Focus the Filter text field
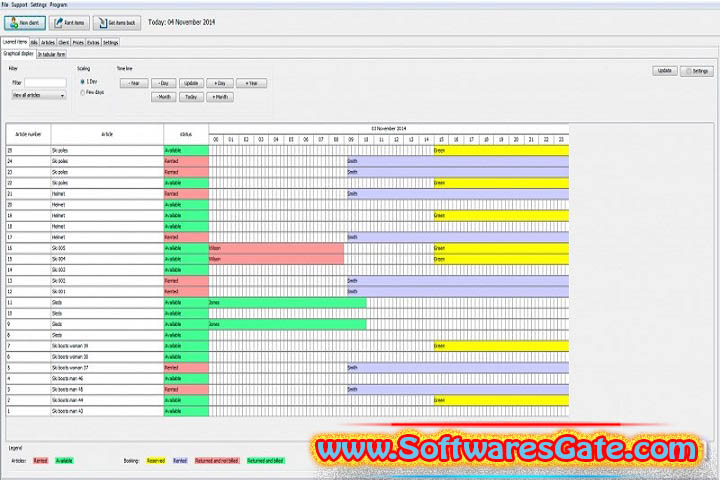720x480 pixels. [x=45, y=83]
